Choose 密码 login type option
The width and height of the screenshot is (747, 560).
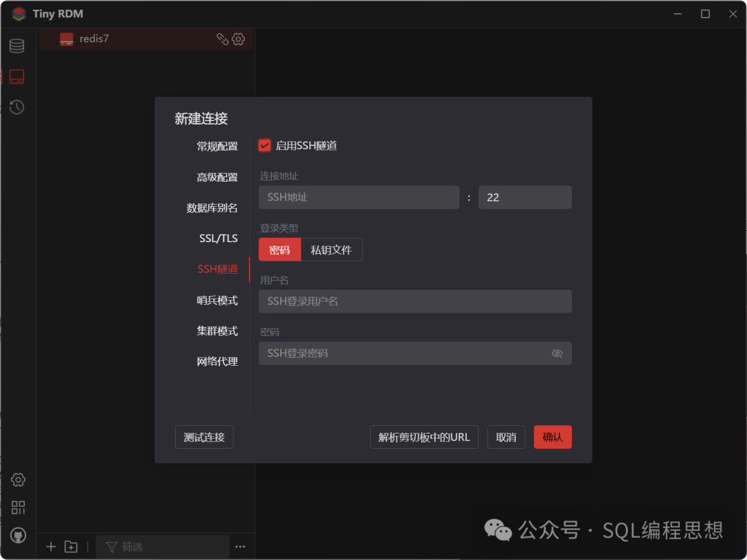(279, 250)
